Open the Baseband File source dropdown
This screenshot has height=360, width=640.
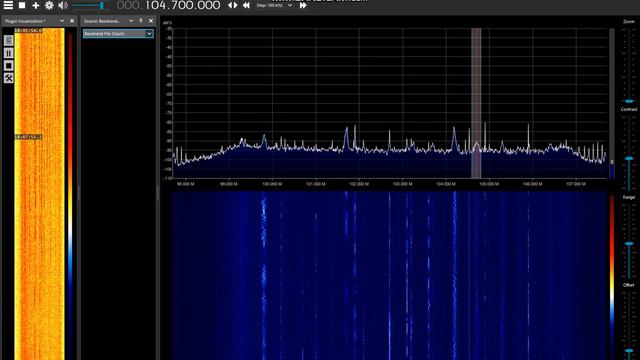tap(118, 33)
